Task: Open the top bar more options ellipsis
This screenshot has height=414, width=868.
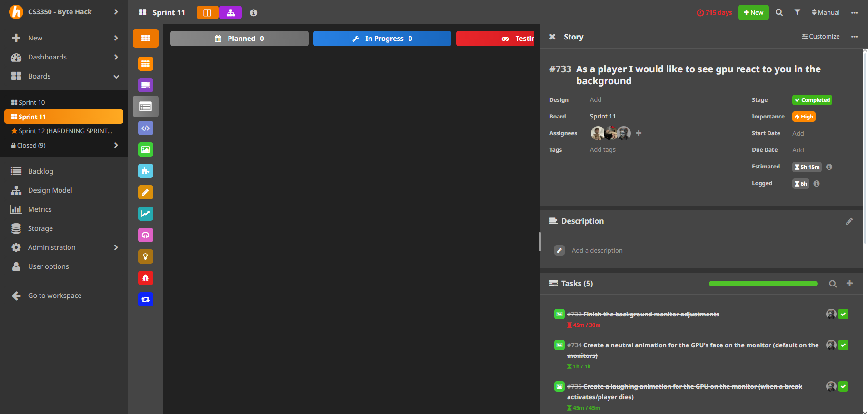Action: coord(855,12)
